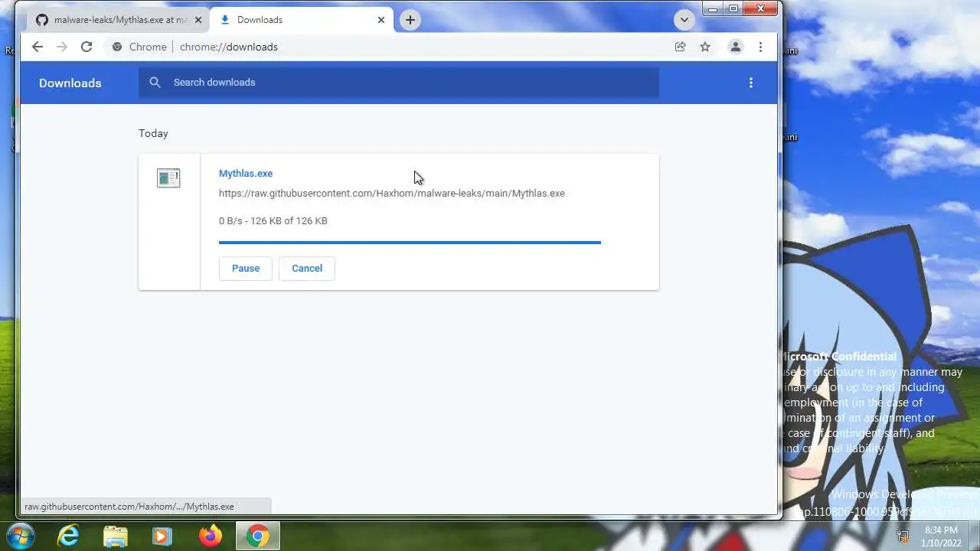This screenshot has height=551, width=980.
Task: Open a new tab with plus button
Action: (410, 20)
